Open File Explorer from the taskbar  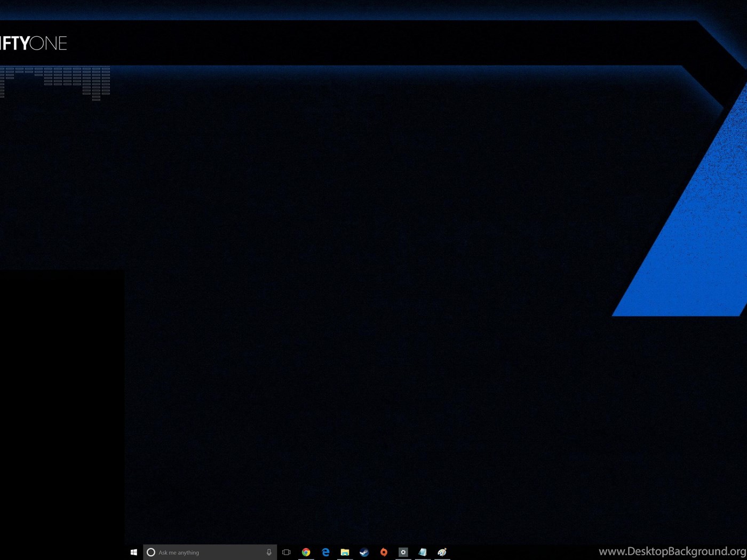345,553
